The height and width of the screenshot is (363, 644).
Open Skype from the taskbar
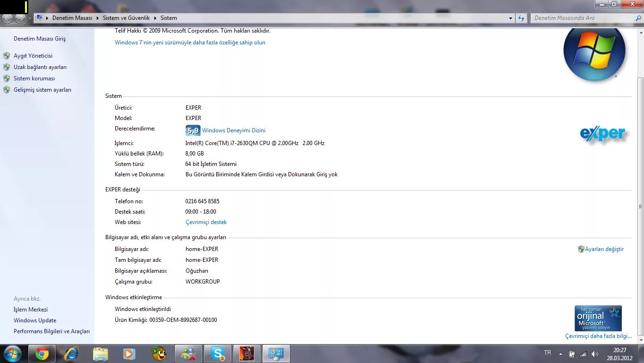(x=218, y=354)
